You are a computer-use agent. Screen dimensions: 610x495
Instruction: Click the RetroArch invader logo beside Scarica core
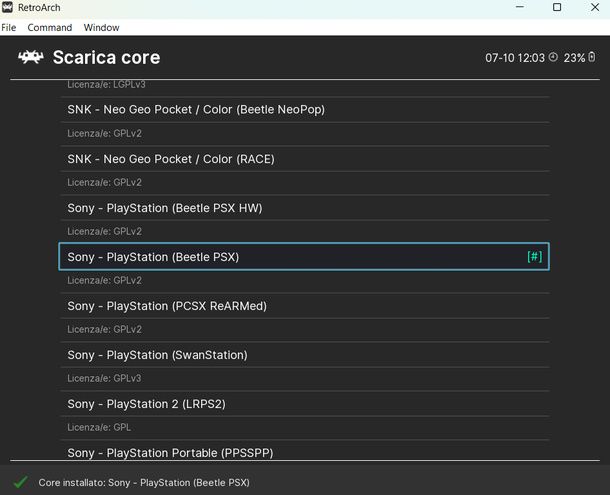[31, 58]
